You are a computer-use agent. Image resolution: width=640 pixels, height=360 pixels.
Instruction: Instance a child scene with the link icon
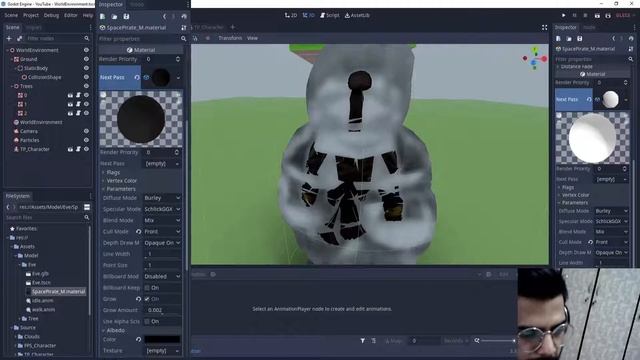point(19,38)
